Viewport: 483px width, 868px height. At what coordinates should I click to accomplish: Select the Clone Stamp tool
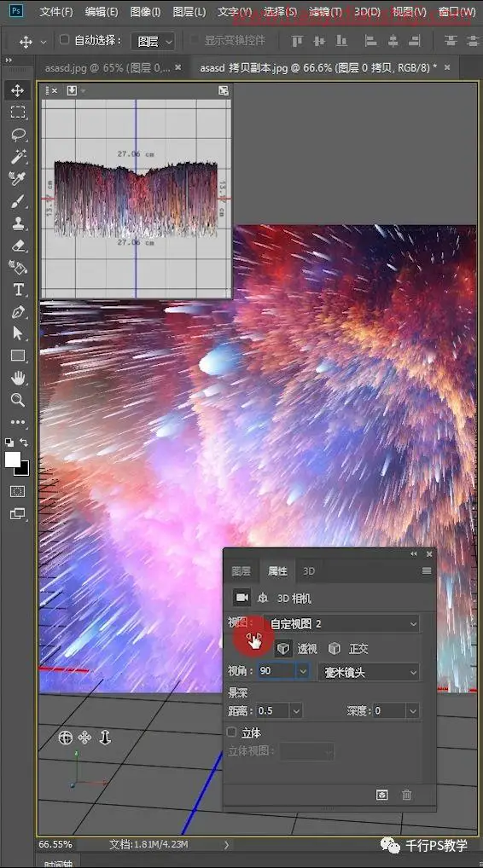[x=18, y=223]
